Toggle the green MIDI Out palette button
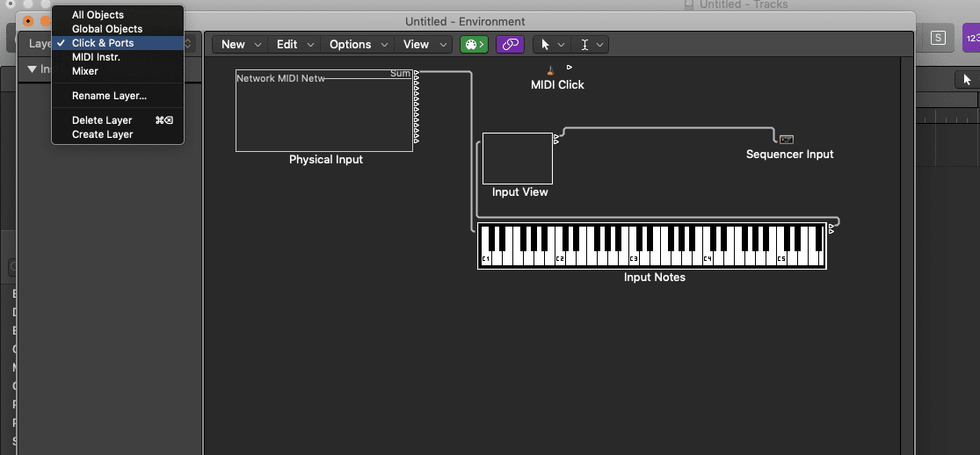The image size is (980, 455). pyautogui.click(x=474, y=44)
